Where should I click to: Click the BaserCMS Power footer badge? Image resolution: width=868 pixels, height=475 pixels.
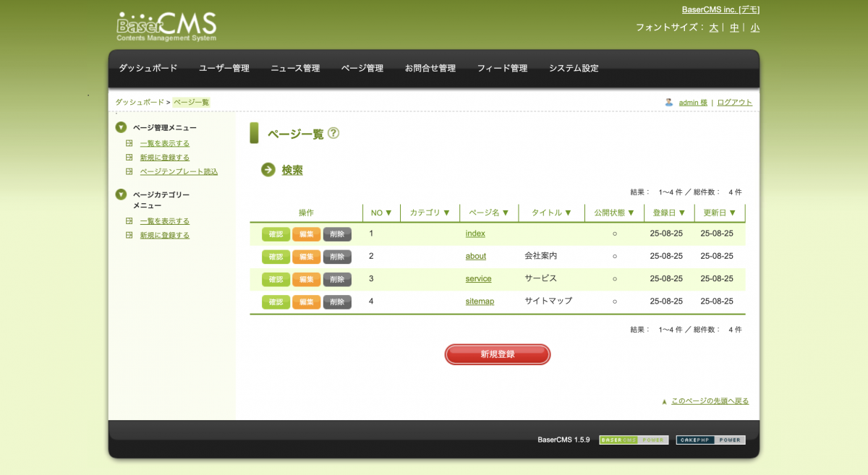[x=634, y=440]
